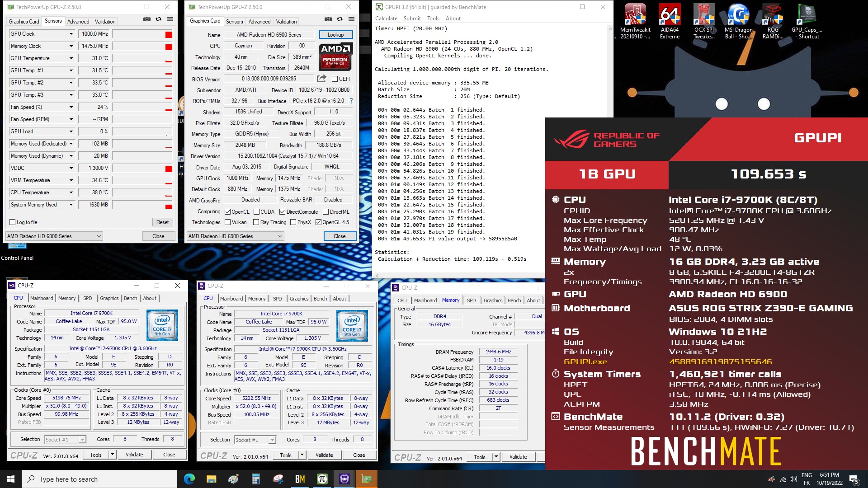868x488 pixels.
Task: Click Reset button in GPU-Z Sensors
Action: coord(162,222)
